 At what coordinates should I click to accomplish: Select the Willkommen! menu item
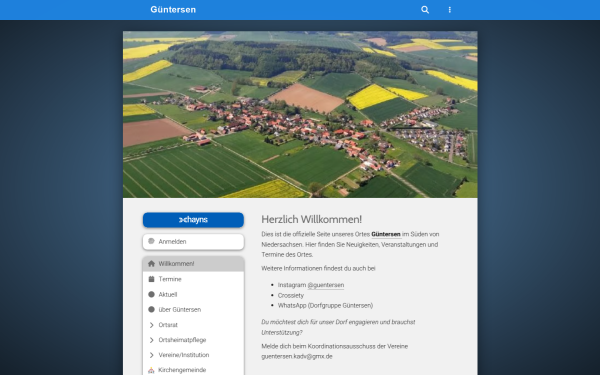pyautogui.click(x=193, y=264)
